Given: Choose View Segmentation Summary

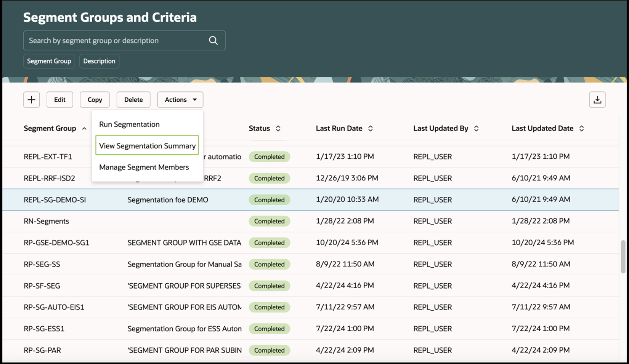Looking at the screenshot, I should [147, 145].
